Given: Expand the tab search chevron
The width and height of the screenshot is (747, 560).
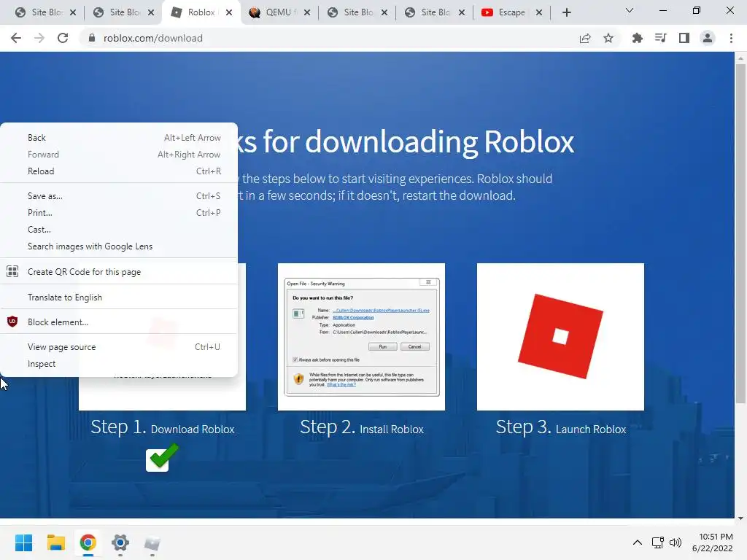Looking at the screenshot, I should point(630,10).
